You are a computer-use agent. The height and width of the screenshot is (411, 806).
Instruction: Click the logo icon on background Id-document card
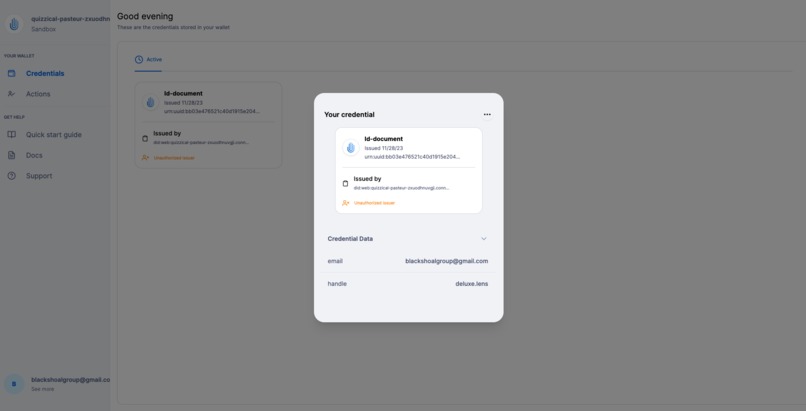(150, 102)
